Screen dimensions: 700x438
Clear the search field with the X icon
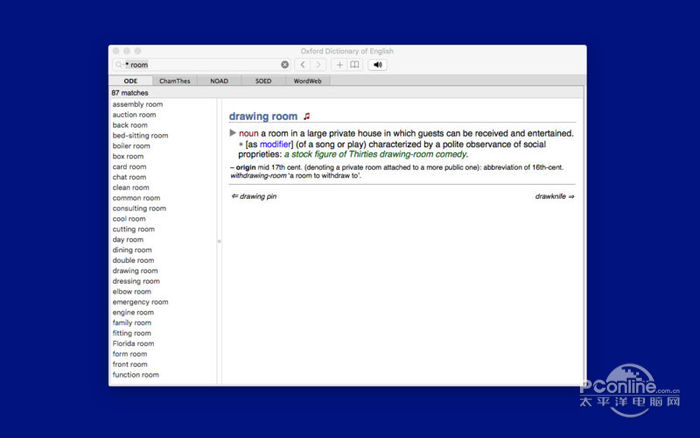tap(285, 65)
